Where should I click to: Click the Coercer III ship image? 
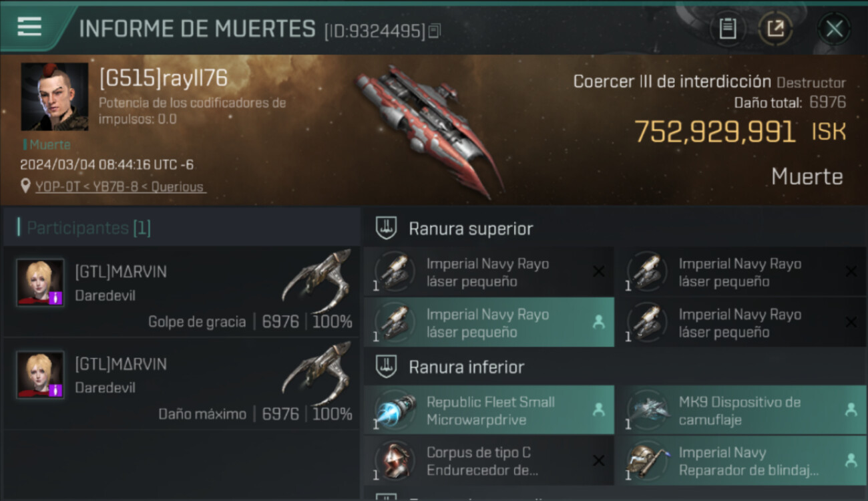tap(427, 130)
